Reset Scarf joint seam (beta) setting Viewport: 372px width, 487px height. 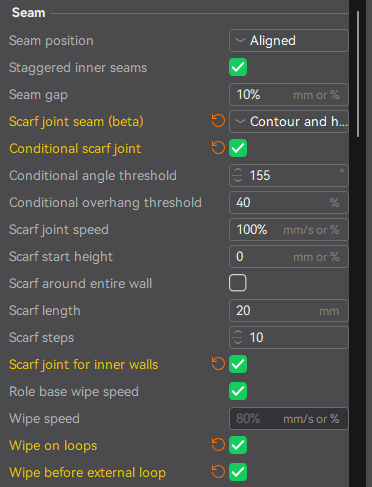click(x=218, y=121)
